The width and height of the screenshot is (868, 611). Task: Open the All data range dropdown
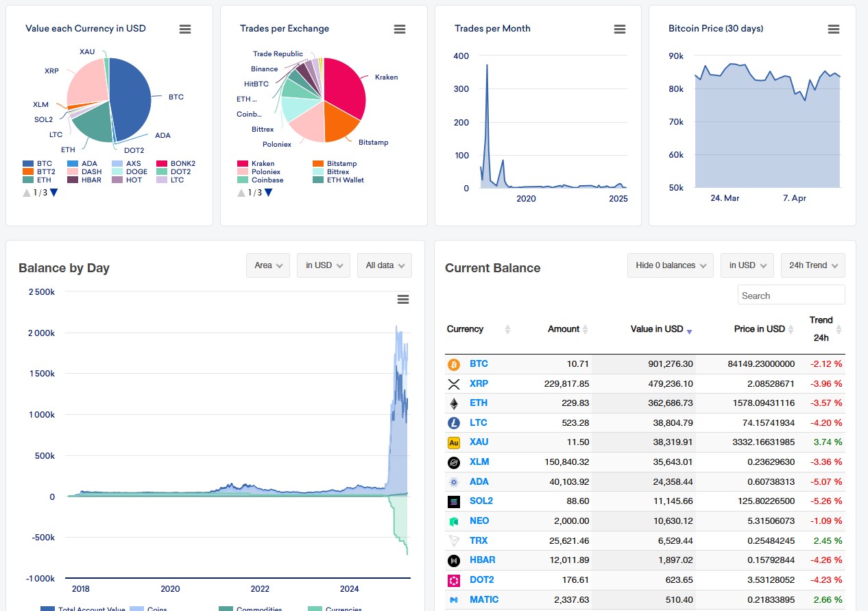pyautogui.click(x=384, y=265)
